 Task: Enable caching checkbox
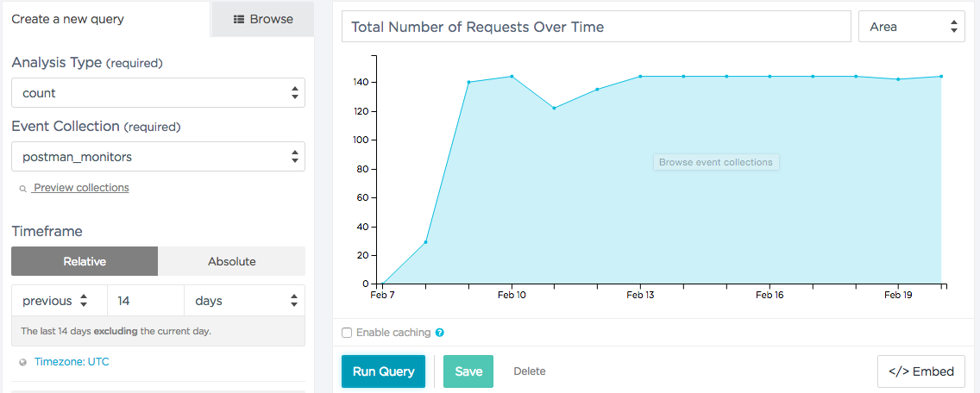347,333
